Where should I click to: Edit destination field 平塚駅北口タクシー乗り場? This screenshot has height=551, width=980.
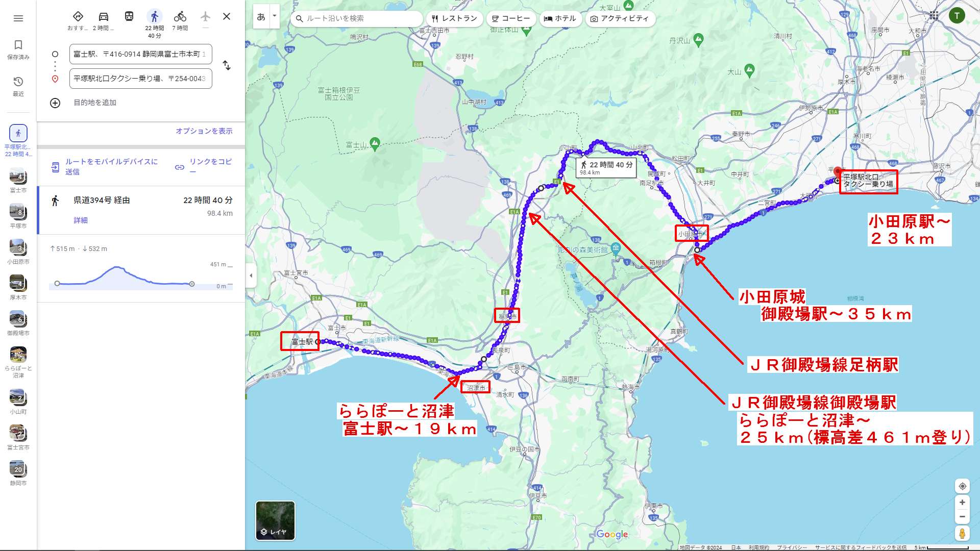(141, 79)
